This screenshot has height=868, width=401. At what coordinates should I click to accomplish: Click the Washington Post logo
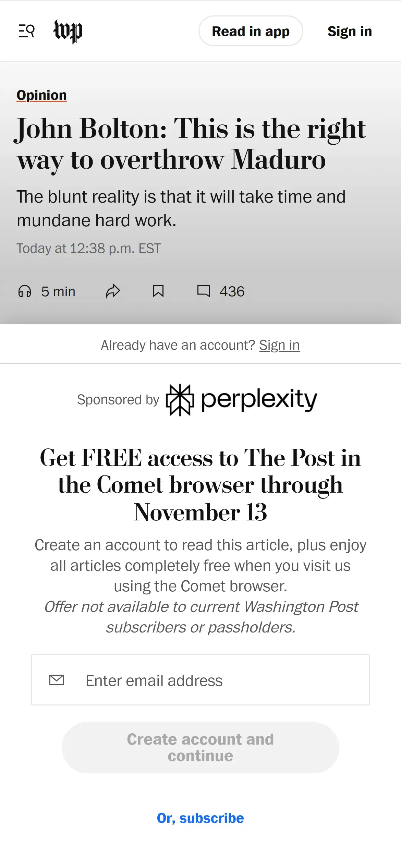click(x=68, y=31)
